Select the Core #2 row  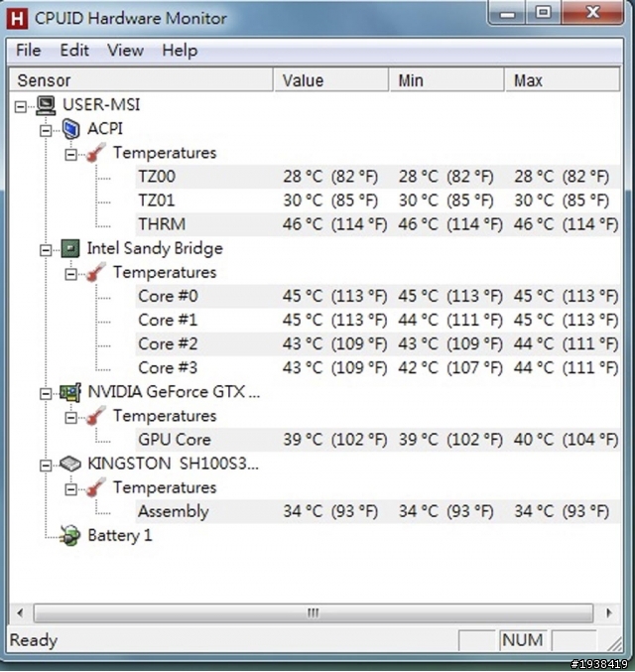coord(378,344)
